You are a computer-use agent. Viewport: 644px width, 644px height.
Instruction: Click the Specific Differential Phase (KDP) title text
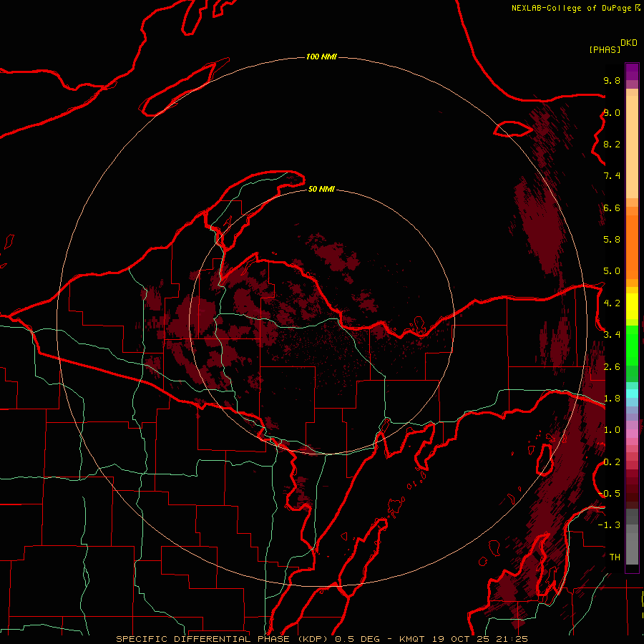click(223, 639)
